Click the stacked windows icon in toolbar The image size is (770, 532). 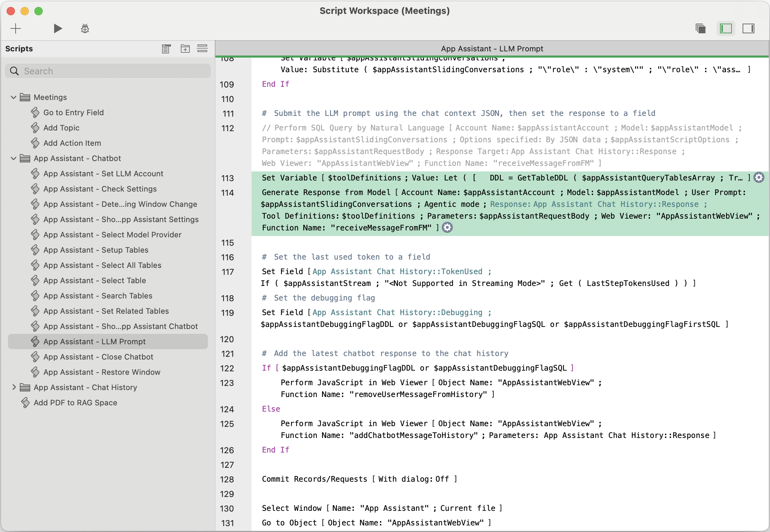tap(701, 28)
